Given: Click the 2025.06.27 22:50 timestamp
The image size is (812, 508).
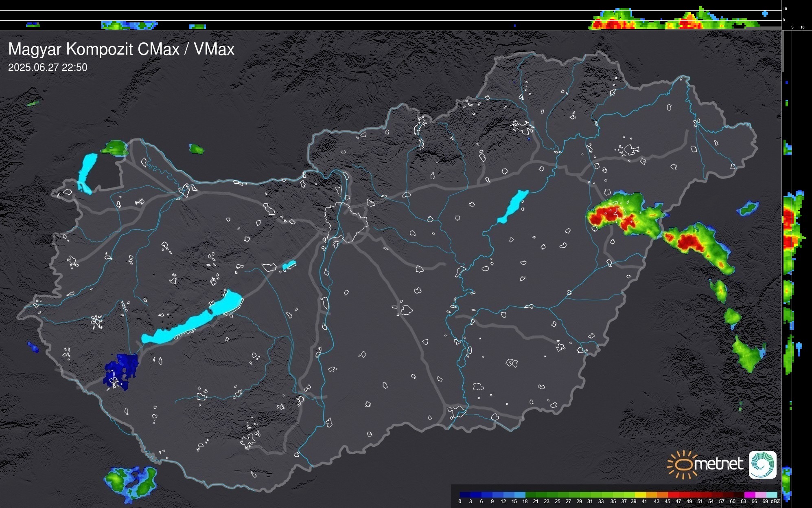Looking at the screenshot, I should click(x=48, y=68).
